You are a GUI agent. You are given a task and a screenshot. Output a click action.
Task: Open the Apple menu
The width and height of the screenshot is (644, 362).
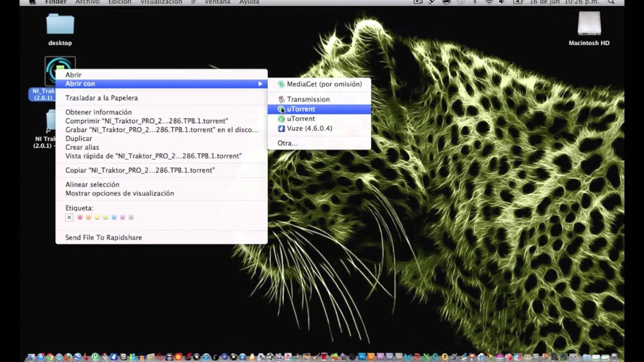[32, 2]
